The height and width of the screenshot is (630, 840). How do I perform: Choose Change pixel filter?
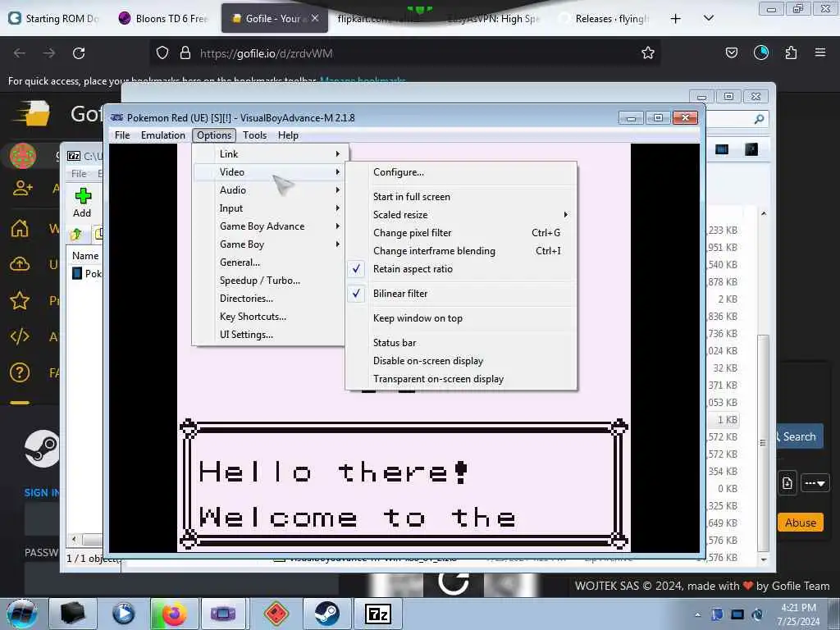point(461,233)
